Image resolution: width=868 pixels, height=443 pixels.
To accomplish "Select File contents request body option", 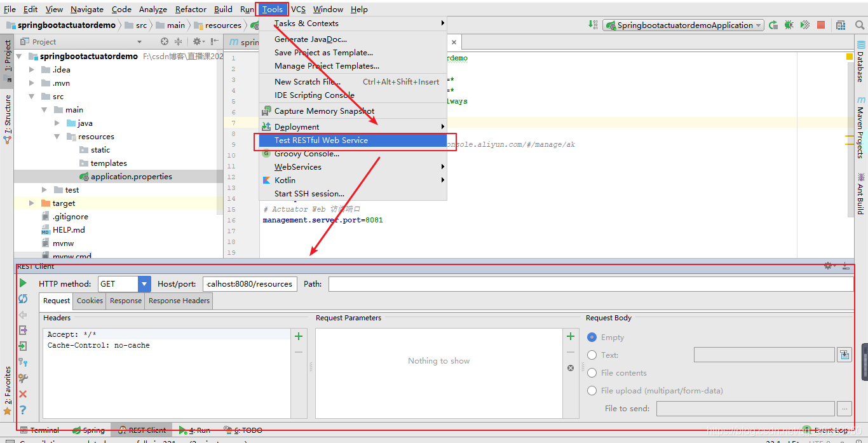I will [592, 373].
